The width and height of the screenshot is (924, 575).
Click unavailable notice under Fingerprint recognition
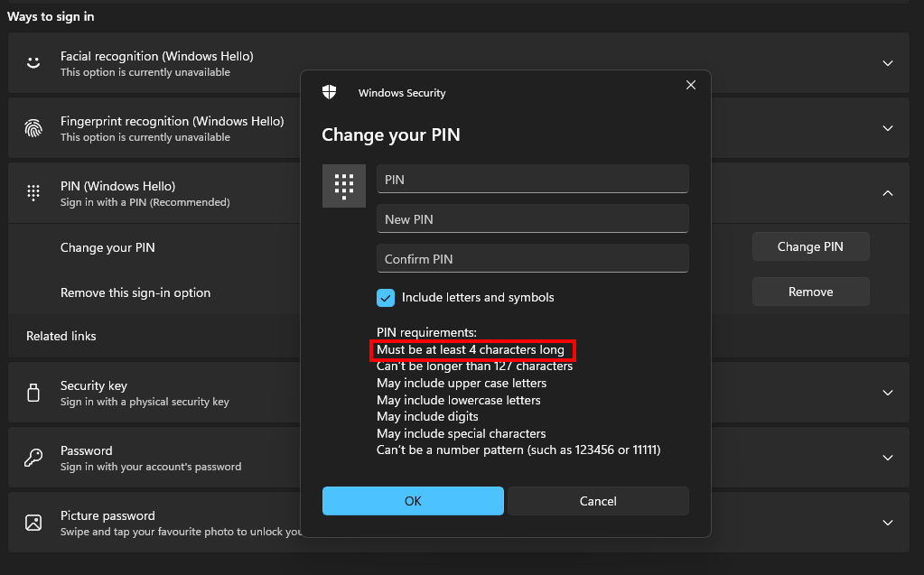point(145,136)
